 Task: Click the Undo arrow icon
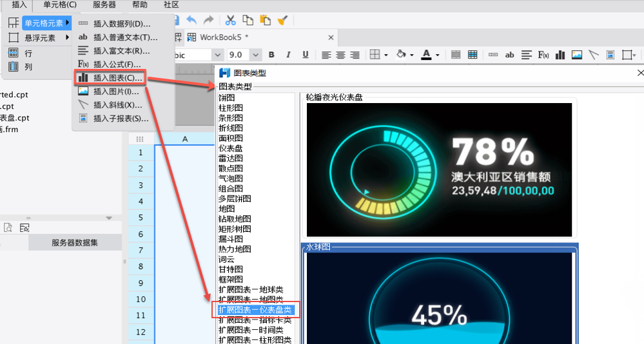point(191,21)
